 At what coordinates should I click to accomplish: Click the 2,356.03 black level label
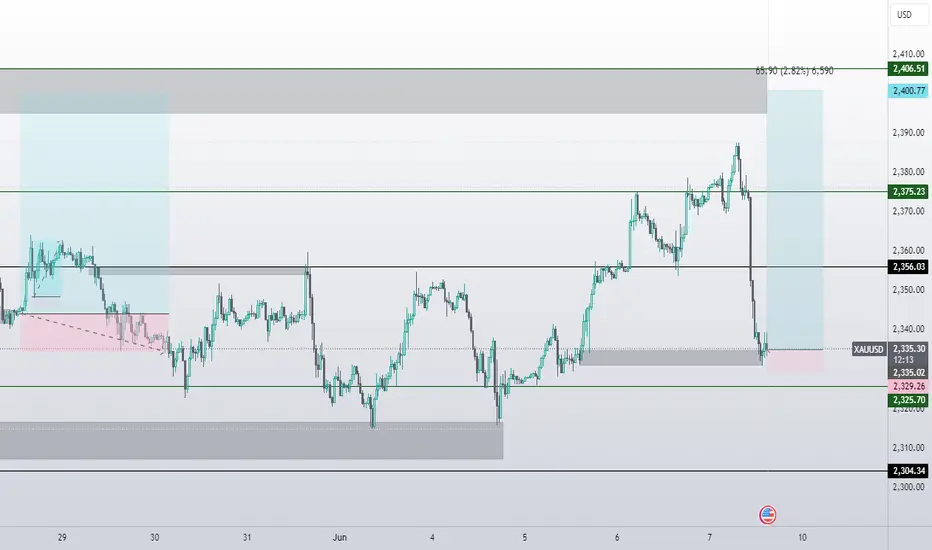(x=908, y=267)
